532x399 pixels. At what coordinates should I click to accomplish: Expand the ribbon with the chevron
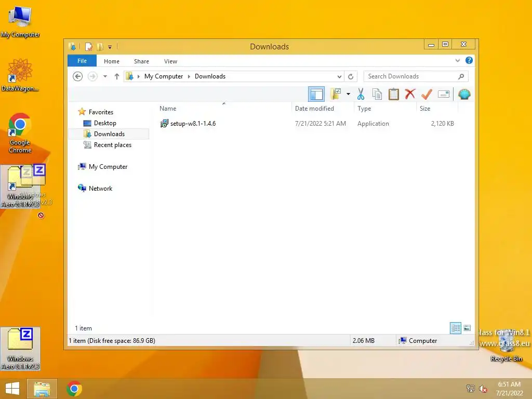coord(457,60)
